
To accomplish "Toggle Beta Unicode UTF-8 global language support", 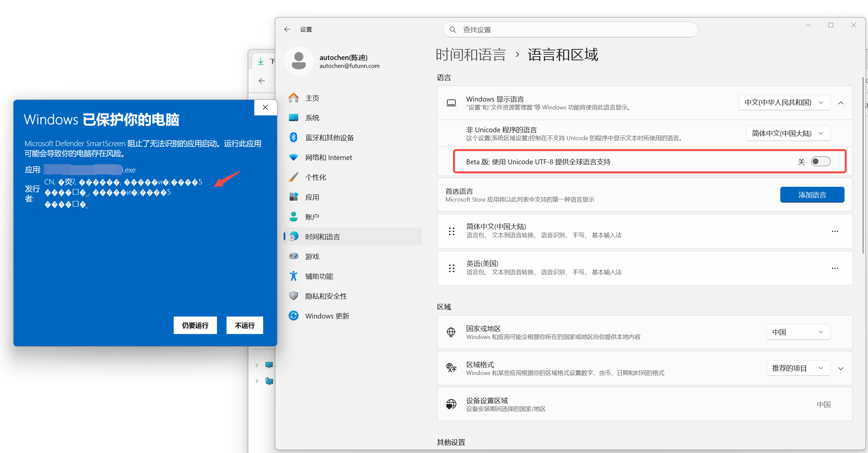I will (820, 162).
